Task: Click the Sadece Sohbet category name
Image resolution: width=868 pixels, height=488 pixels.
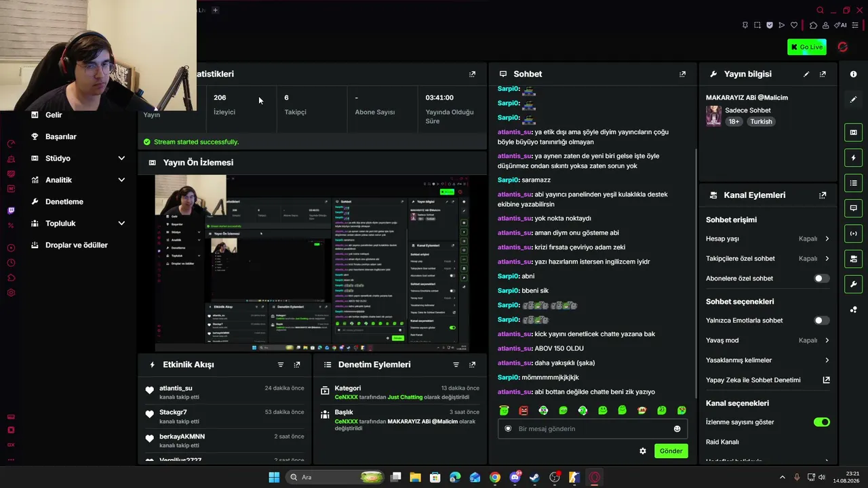Action: tap(748, 110)
